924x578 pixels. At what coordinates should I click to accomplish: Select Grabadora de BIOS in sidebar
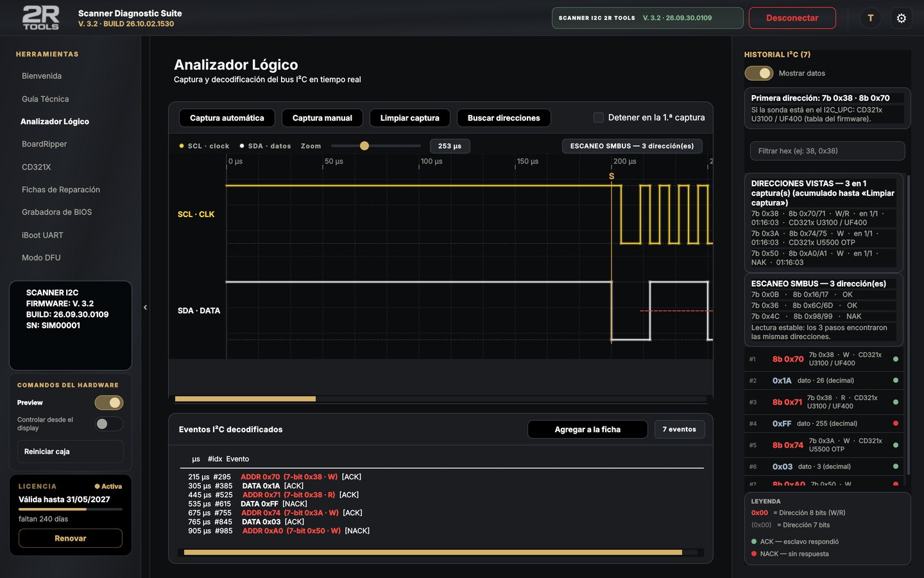click(56, 212)
